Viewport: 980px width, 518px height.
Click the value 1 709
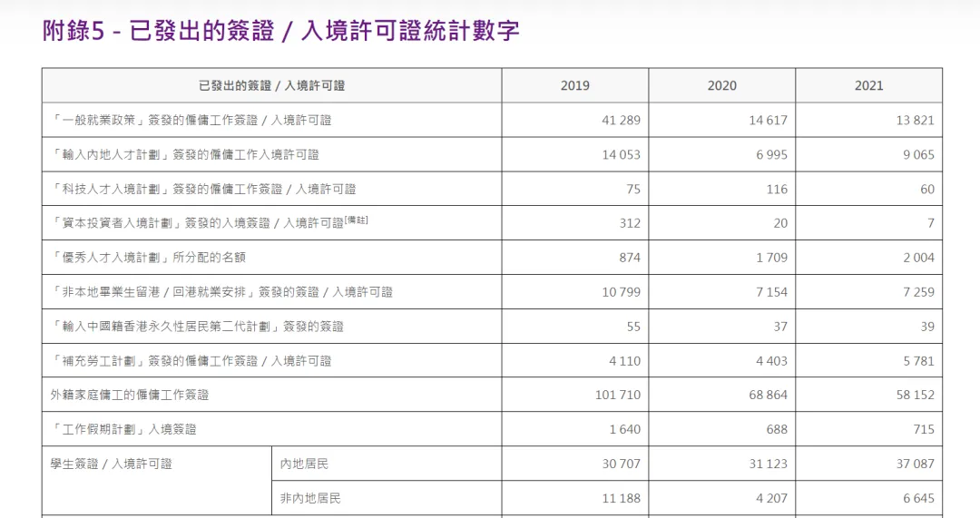click(772, 258)
